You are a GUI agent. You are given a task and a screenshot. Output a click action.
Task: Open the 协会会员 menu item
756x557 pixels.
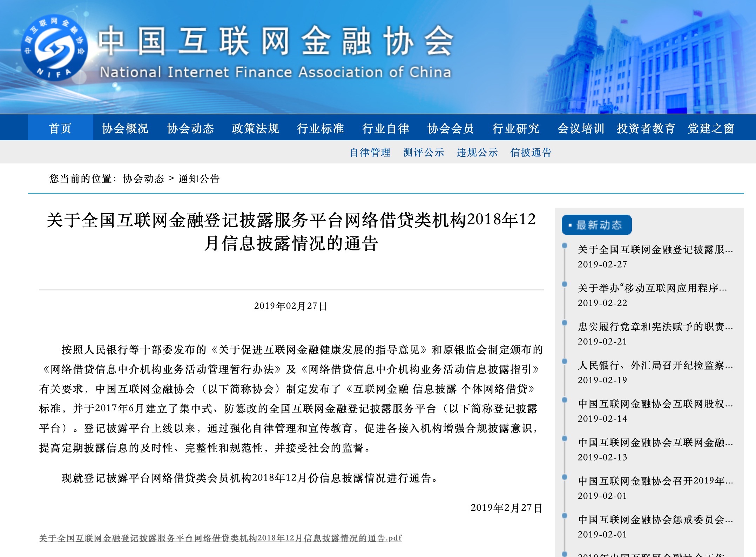451,128
